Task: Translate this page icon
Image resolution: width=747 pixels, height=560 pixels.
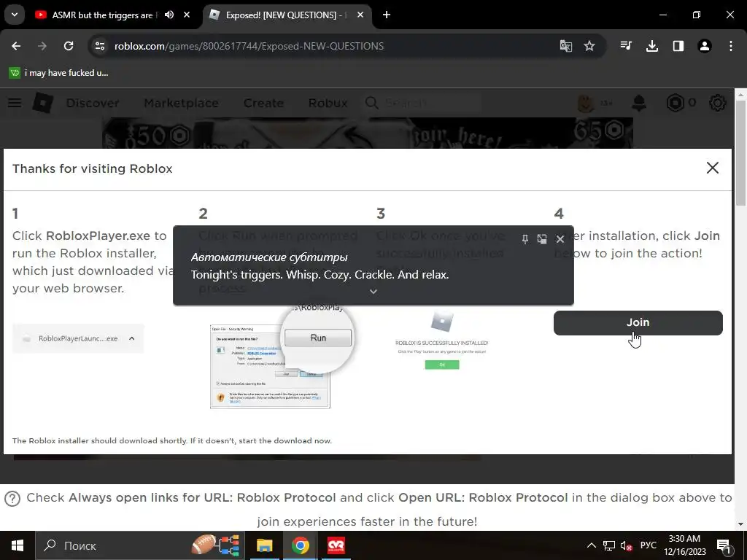Action: coord(565,46)
